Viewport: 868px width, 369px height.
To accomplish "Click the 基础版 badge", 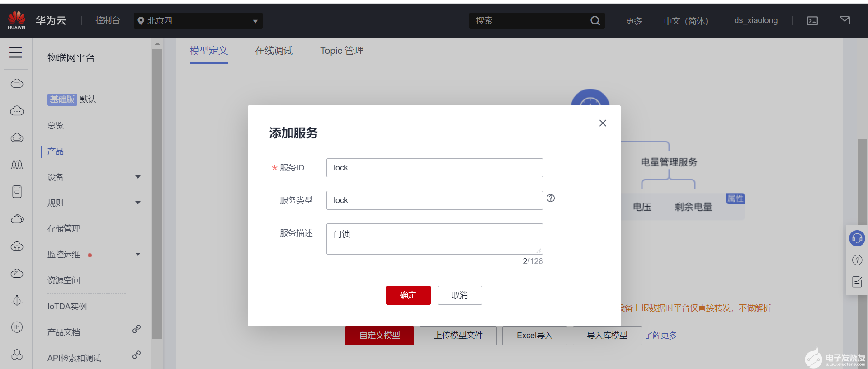I will pos(62,99).
